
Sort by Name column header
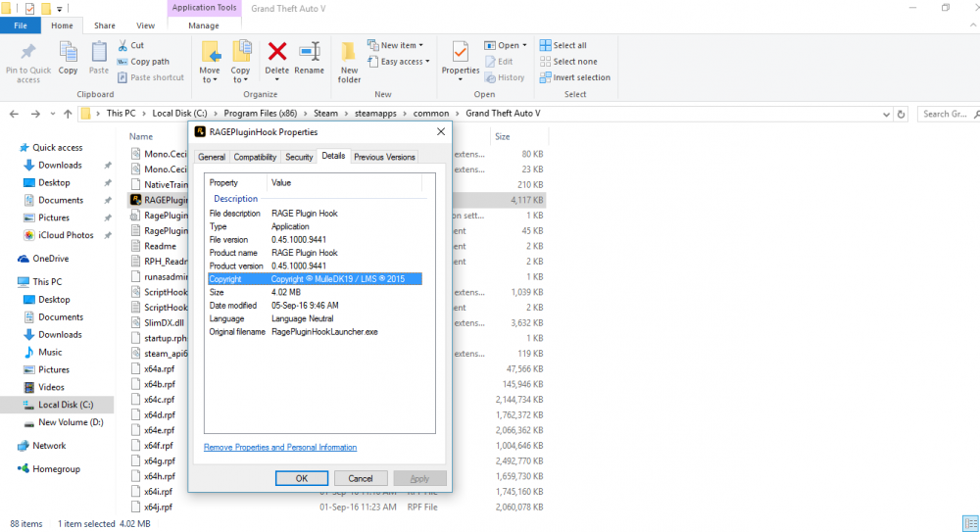141,136
